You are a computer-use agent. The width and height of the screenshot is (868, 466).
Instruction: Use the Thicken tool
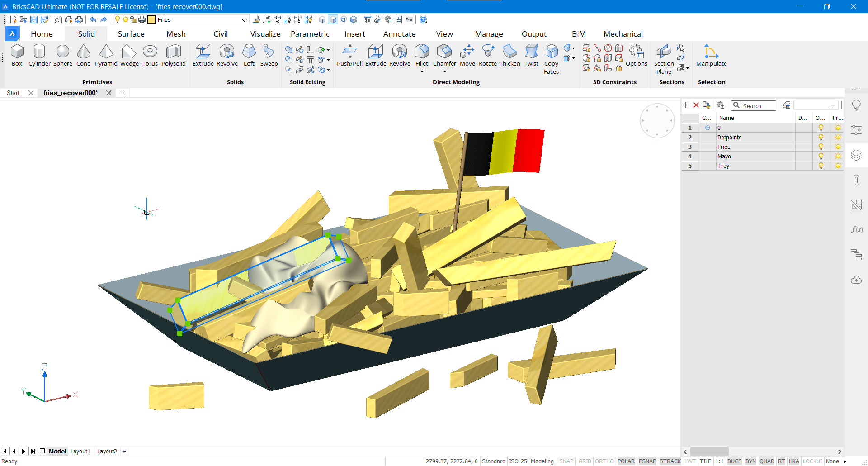point(510,56)
